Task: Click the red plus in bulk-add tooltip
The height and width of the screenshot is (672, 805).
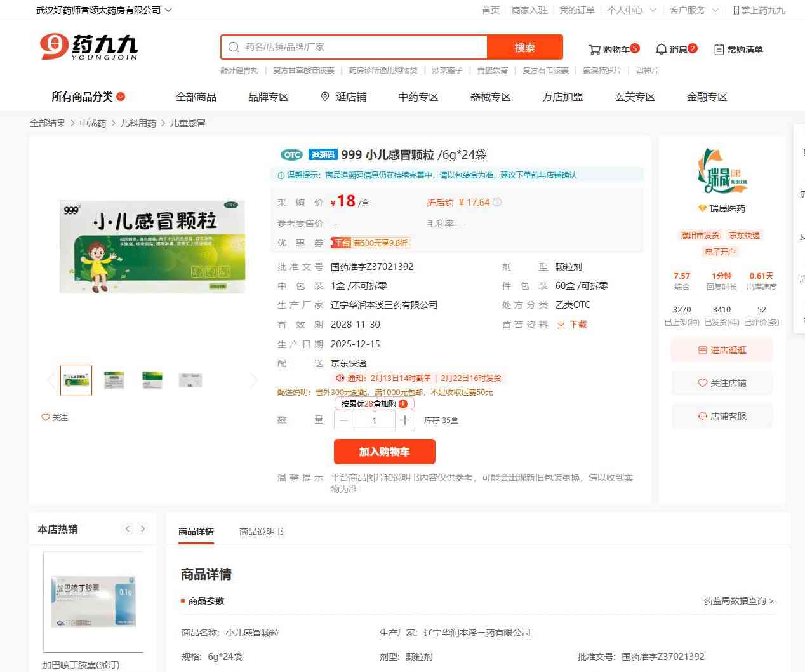Action: tap(403, 404)
